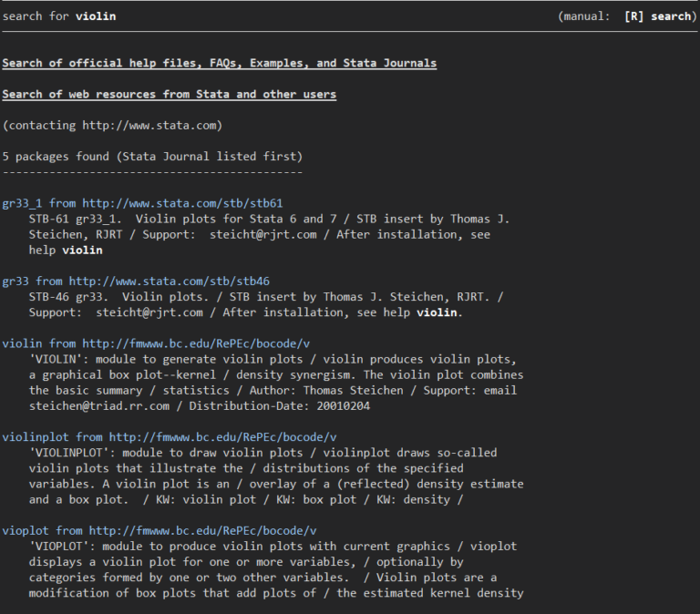
Task: Click the '5 packages found' result line
Action: (152, 156)
